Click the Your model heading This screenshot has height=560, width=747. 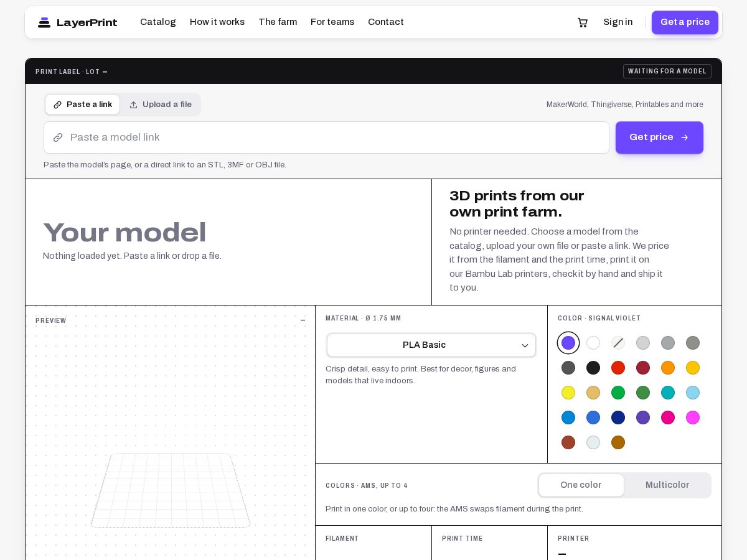click(125, 233)
